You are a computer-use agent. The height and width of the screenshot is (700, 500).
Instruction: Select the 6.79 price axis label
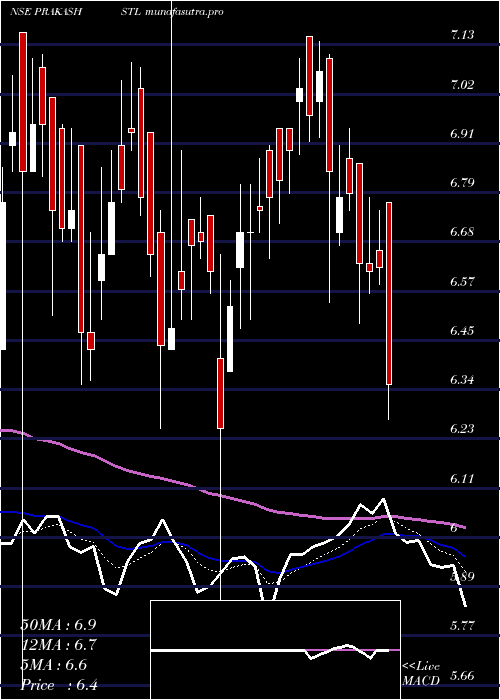point(462,183)
